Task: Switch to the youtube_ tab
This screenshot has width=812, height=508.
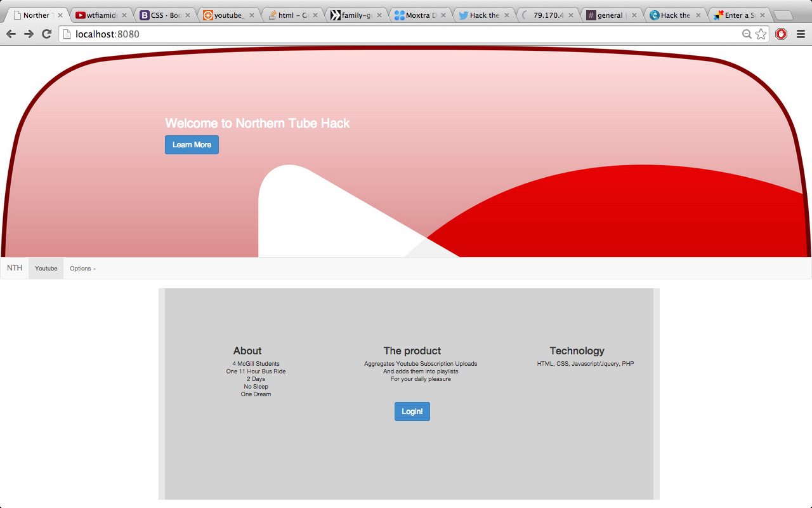Action: click(x=228, y=15)
